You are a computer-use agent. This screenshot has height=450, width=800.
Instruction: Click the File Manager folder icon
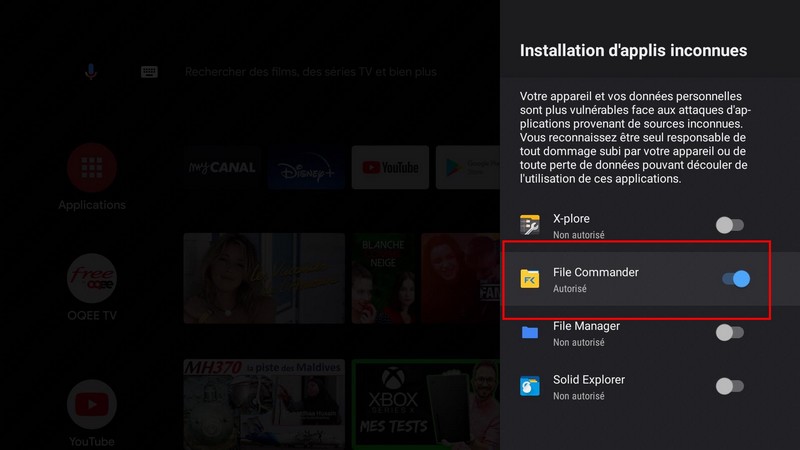tap(530, 333)
